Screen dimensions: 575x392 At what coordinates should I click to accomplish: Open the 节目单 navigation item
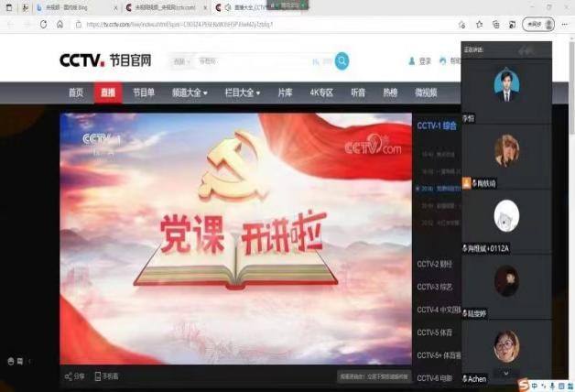(x=143, y=93)
